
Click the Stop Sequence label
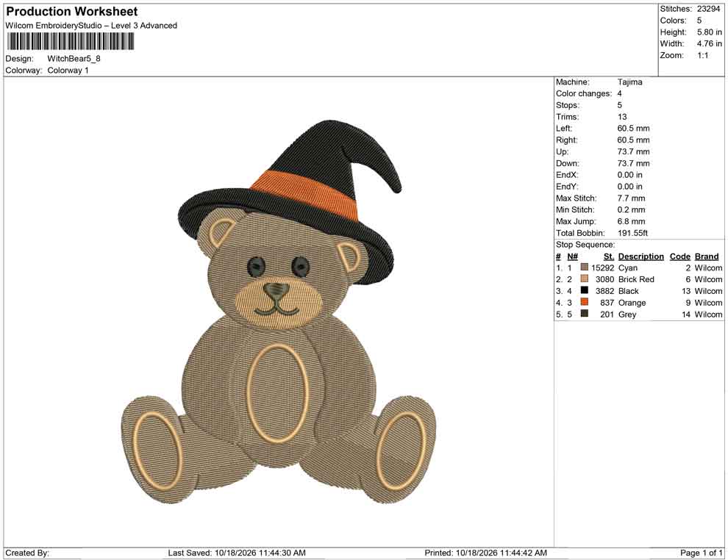tap(585, 245)
